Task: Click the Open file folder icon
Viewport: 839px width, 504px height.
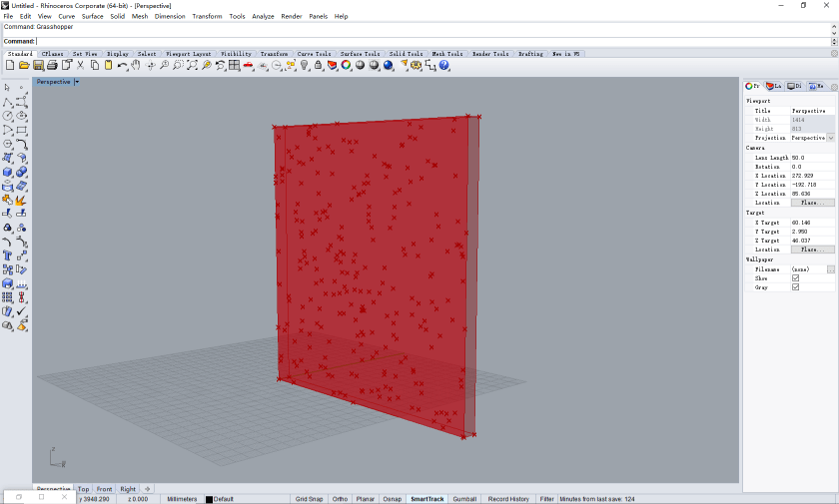Action: point(24,65)
